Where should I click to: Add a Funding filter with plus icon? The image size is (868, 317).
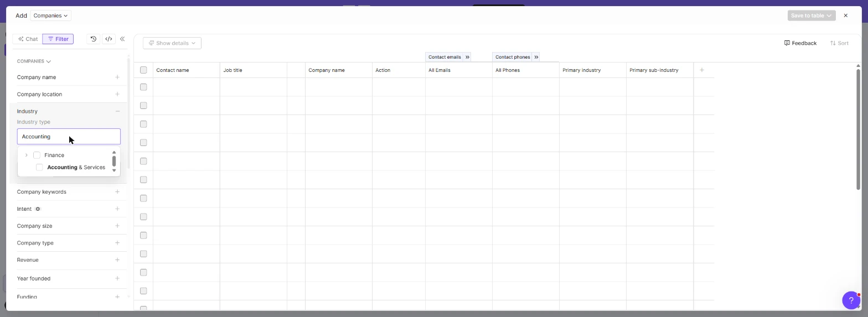tap(117, 297)
